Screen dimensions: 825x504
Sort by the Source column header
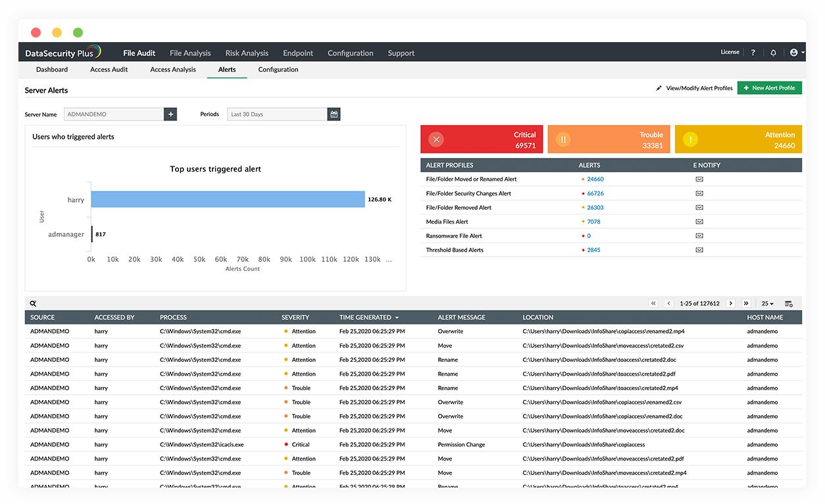pos(43,318)
